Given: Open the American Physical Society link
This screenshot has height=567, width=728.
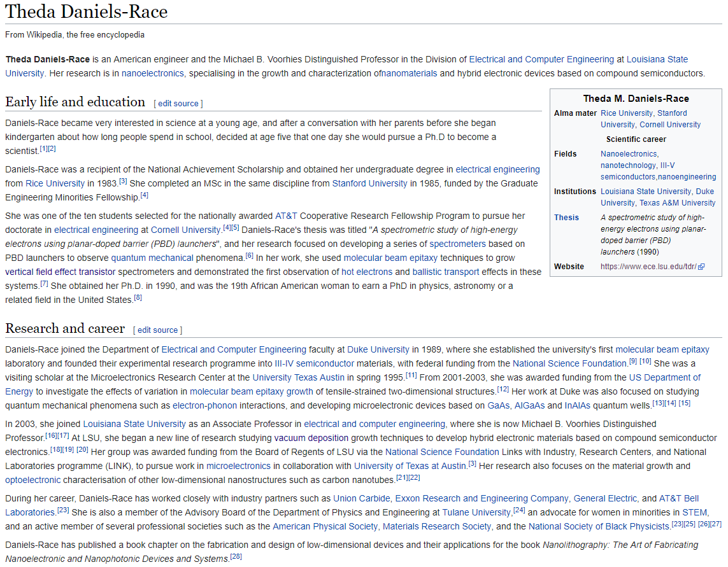Looking at the screenshot, I should click(325, 526).
